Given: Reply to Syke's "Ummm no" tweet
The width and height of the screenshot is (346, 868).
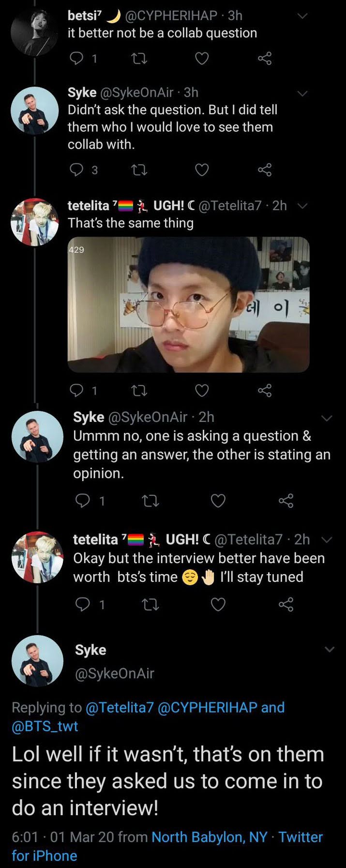Looking at the screenshot, I should click(83, 501).
